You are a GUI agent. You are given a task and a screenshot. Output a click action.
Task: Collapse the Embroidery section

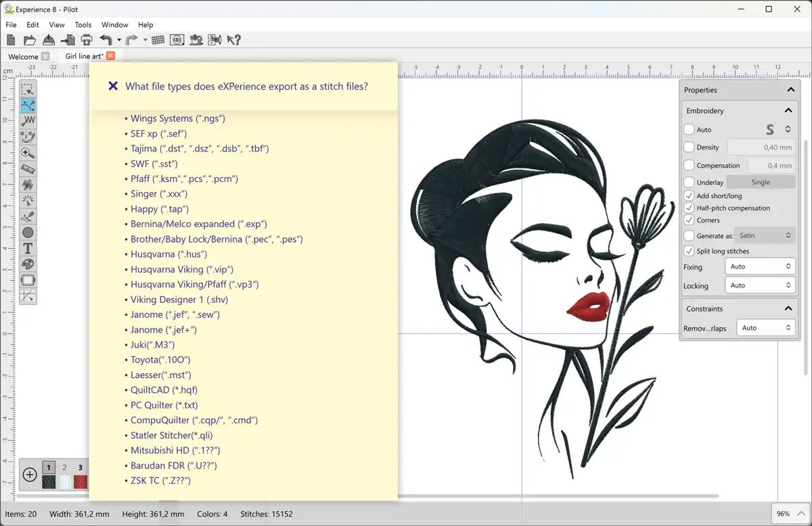[788, 110]
